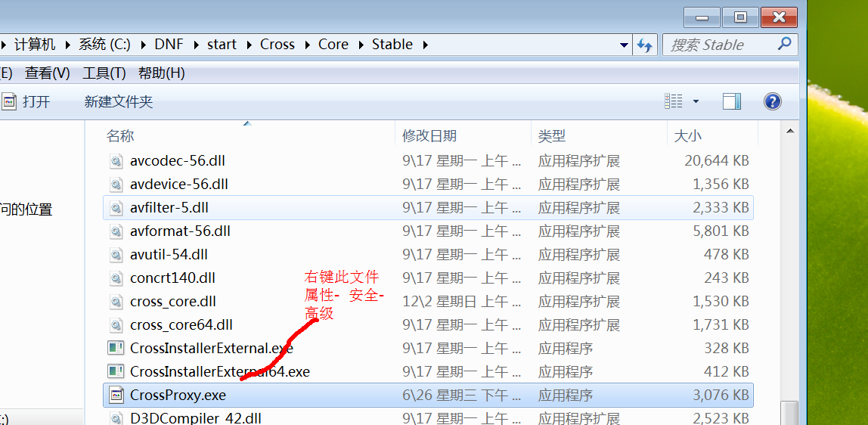
Task: Click the 12\2 星期日 date cell
Action: tap(462, 302)
